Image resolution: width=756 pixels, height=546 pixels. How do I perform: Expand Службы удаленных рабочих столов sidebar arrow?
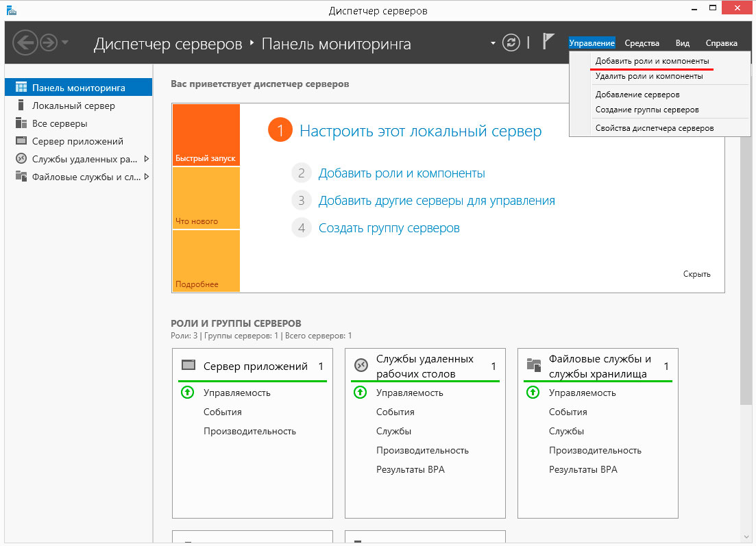(x=146, y=159)
